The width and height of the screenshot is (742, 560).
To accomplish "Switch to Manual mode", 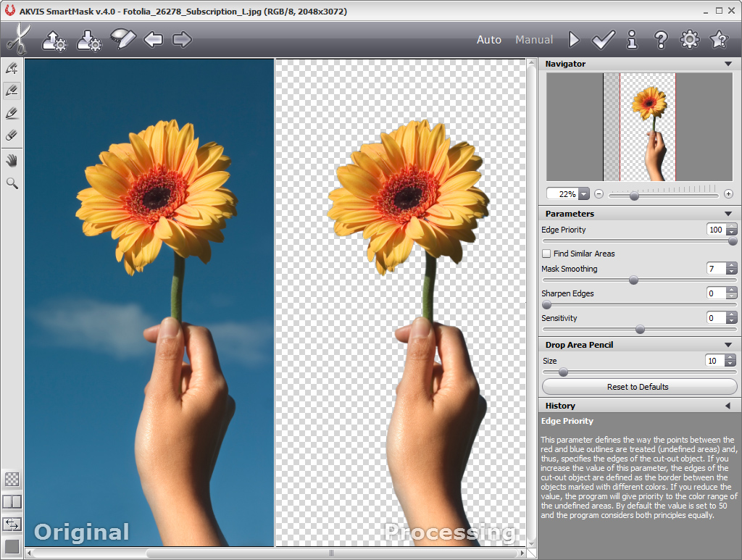I will point(534,40).
